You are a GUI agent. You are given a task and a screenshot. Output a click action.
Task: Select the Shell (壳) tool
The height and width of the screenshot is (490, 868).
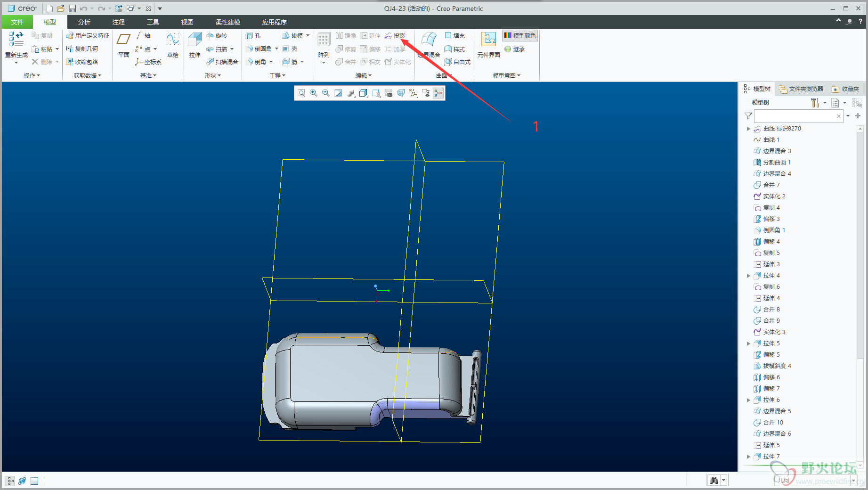click(290, 49)
